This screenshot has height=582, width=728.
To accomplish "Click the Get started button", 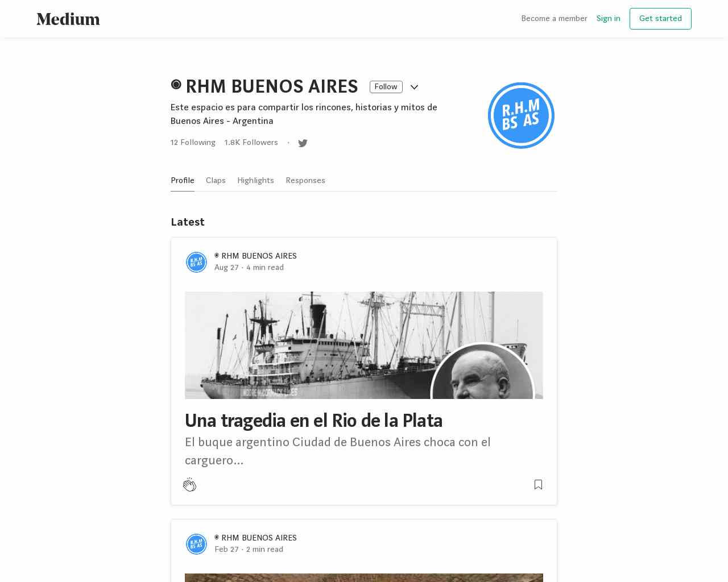I will (x=660, y=19).
